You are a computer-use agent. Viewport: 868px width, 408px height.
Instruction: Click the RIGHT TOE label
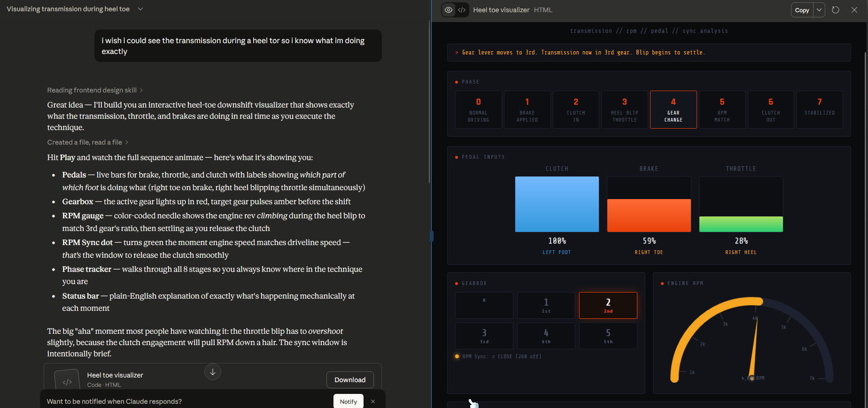click(x=649, y=253)
